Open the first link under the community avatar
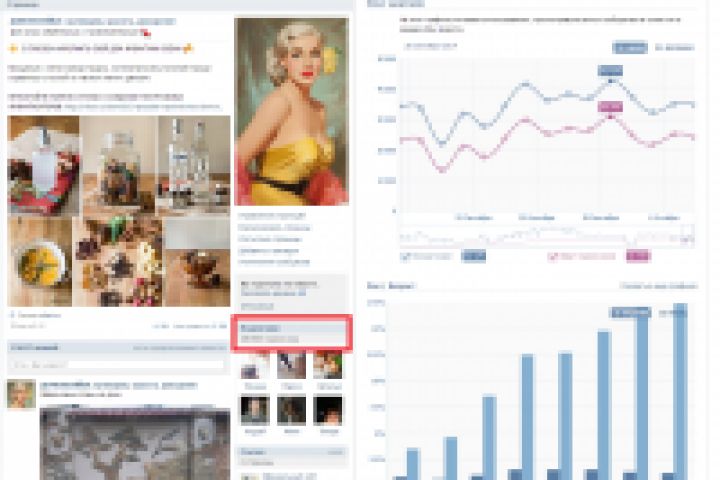 (271, 215)
